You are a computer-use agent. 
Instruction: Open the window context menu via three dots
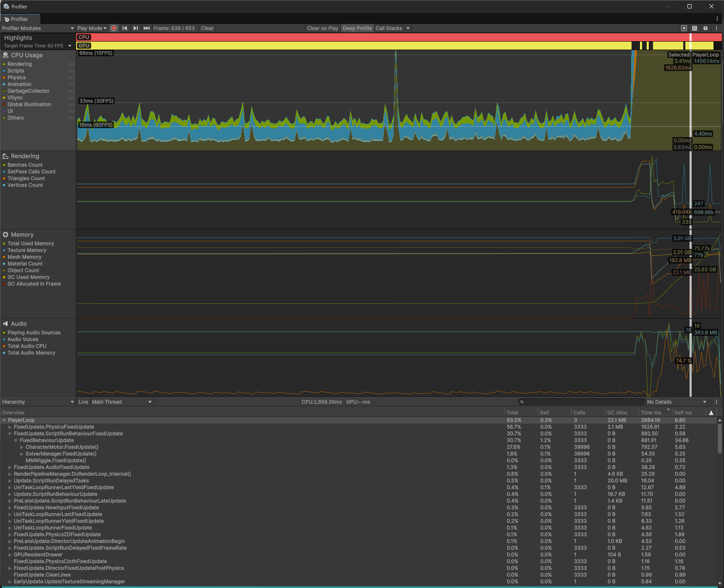pos(717,18)
